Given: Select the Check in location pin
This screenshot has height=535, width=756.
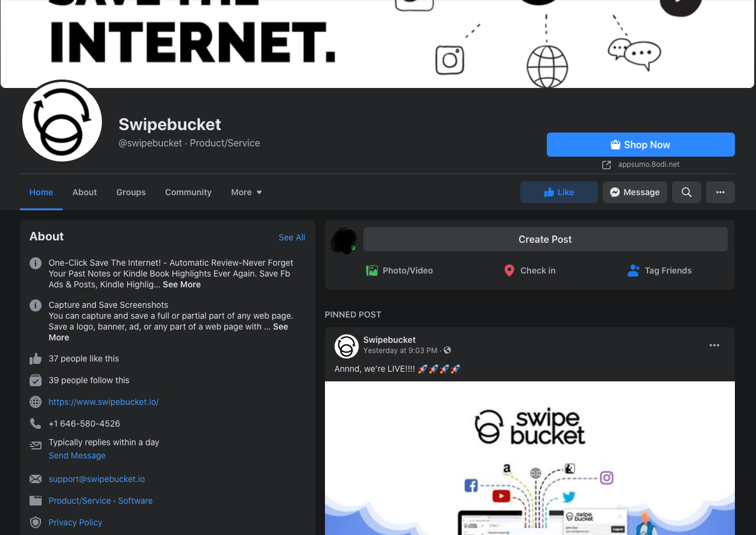Looking at the screenshot, I should click(x=509, y=271).
